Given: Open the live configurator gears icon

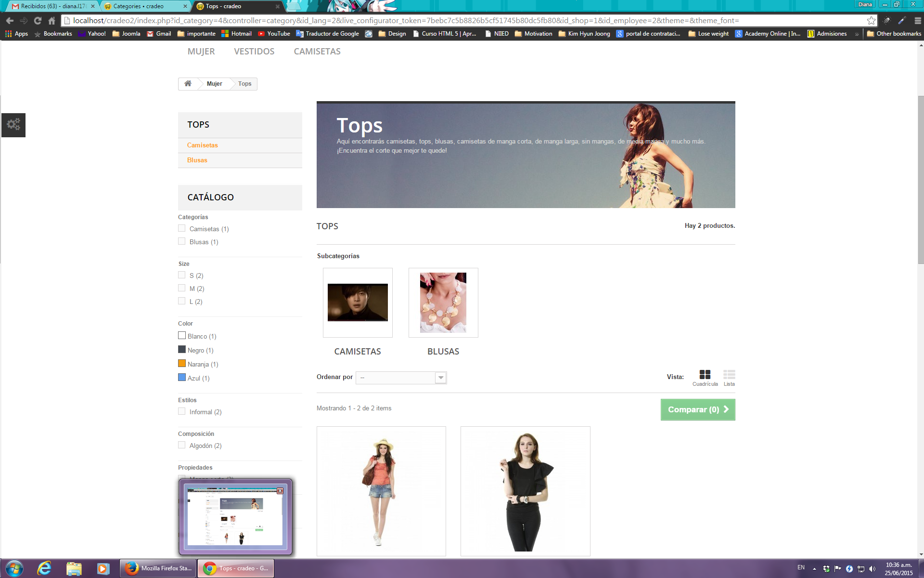Looking at the screenshot, I should click(13, 125).
